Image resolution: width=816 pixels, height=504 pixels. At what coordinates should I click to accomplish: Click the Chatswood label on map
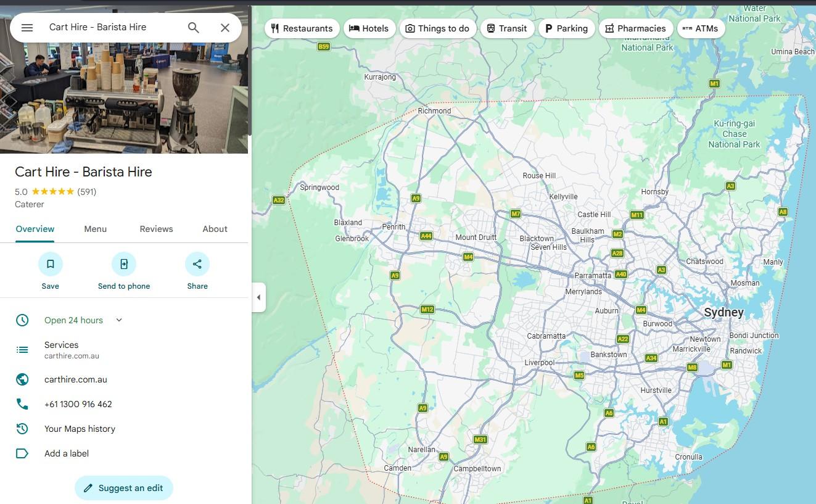pos(705,262)
